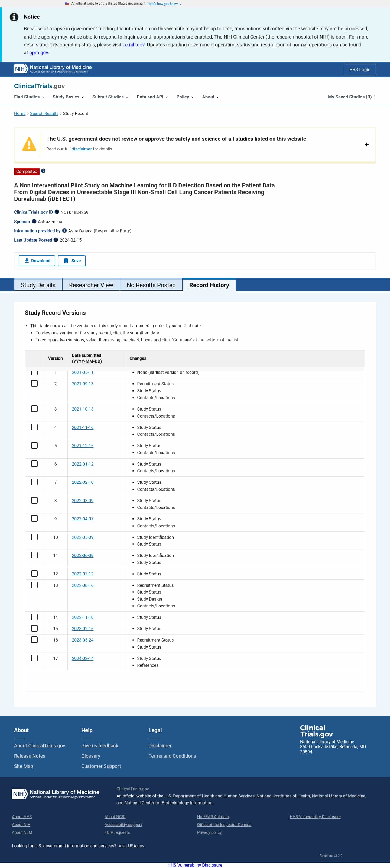Expand the disclaimer box with plus icon
The width and height of the screenshot is (390, 868).
[x=366, y=145]
